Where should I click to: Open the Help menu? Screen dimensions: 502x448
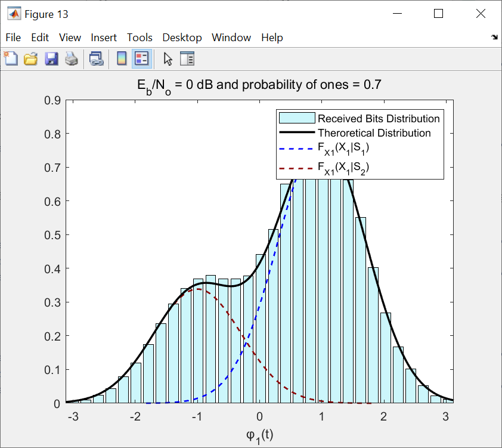272,38
